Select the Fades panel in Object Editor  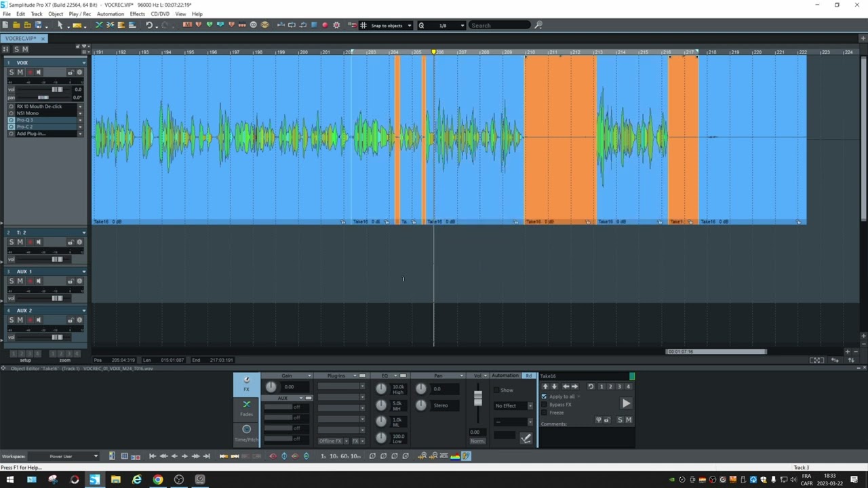[246, 410]
